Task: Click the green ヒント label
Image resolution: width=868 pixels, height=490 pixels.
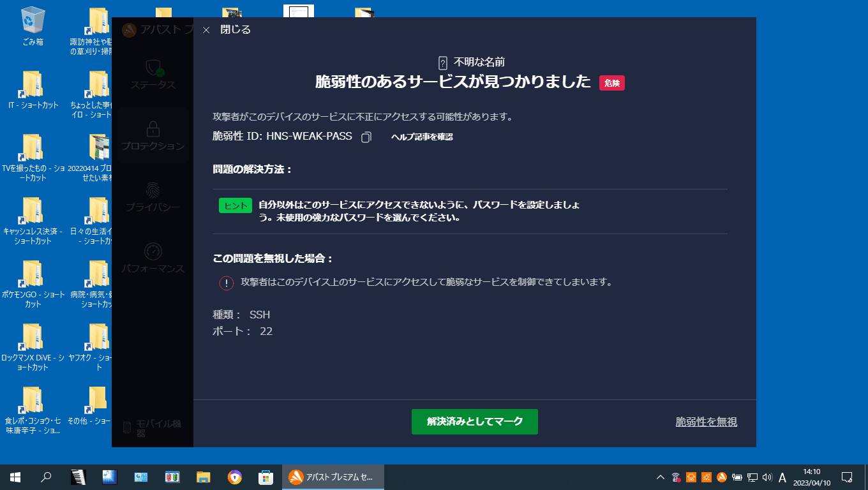Action: (x=236, y=205)
